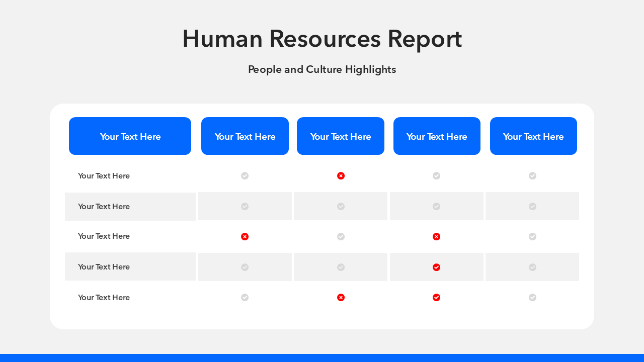Select the blue header of the last column
Screen dimensions: 644x362
pos(533,136)
